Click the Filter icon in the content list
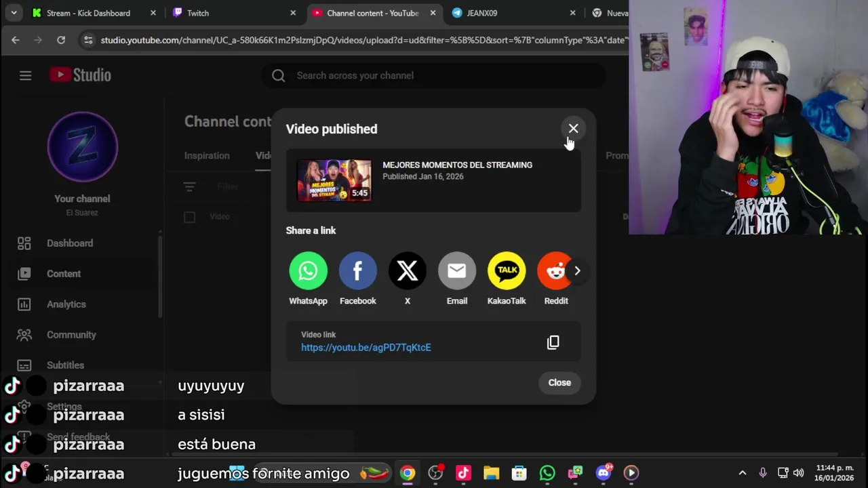The height and width of the screenshot is (488, 868). coord(189,186)
